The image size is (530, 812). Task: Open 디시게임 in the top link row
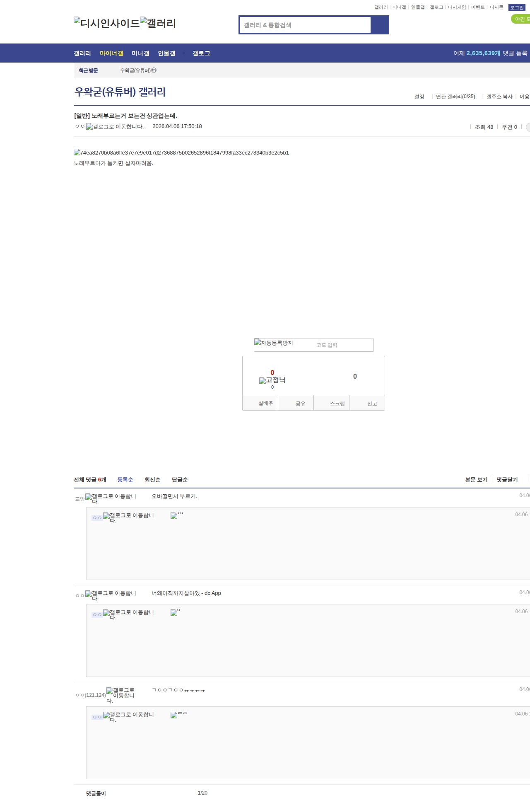[x=457, y=7]
